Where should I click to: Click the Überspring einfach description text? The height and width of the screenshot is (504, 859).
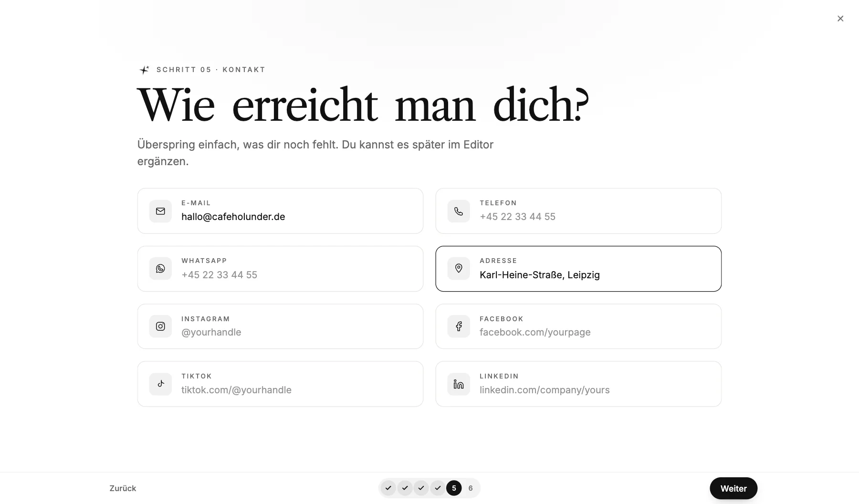(x=315, y=153)
